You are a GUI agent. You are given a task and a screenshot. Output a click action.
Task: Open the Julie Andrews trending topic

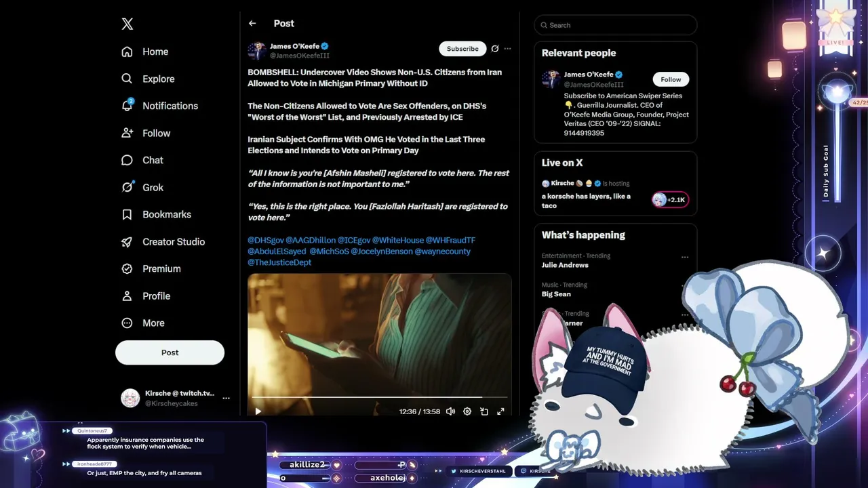tap(565, 265)
